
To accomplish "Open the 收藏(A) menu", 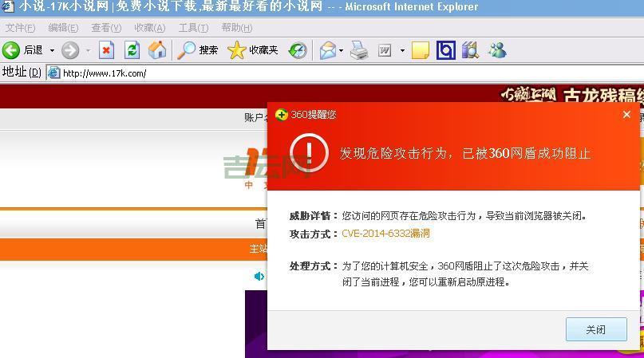I will pyautogui.click(x=150, y=28).
